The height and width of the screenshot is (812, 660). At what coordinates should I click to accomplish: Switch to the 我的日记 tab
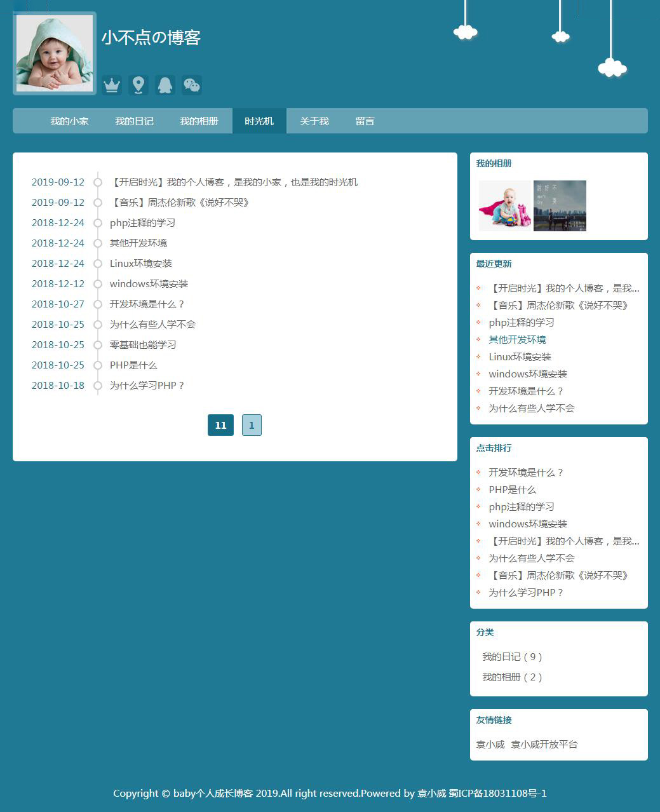click(x=134, y=121)
